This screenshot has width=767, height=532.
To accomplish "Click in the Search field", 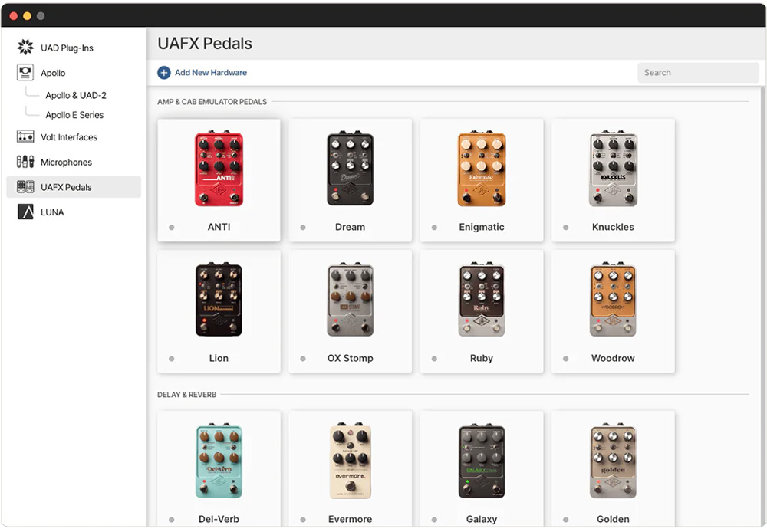I will [x=698, y=73].
